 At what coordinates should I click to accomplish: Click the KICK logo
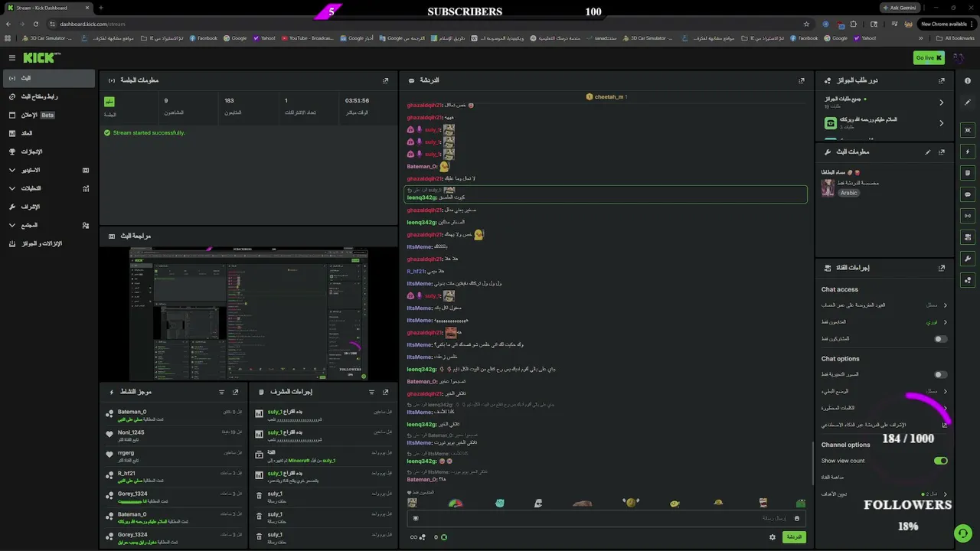pos(40,57)
